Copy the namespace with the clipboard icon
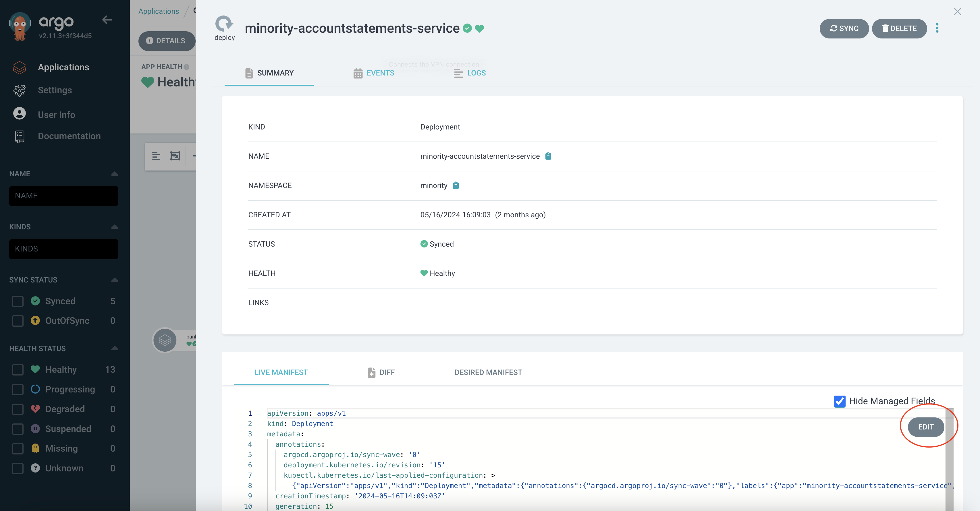This screenshot has width=980, height=511. tap(456, 185)
